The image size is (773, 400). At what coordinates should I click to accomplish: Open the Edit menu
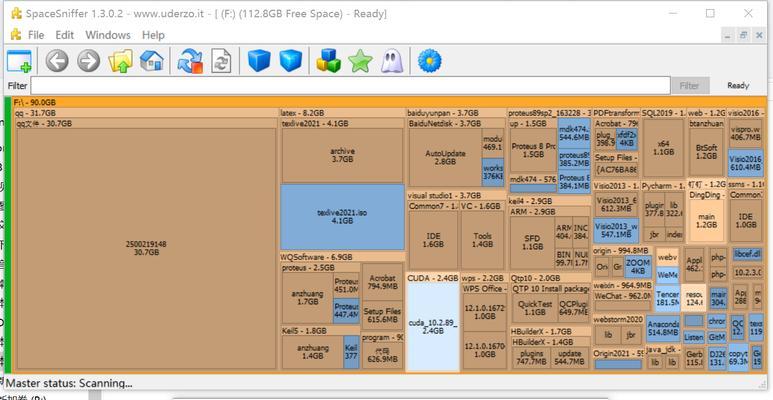[65, 35]
